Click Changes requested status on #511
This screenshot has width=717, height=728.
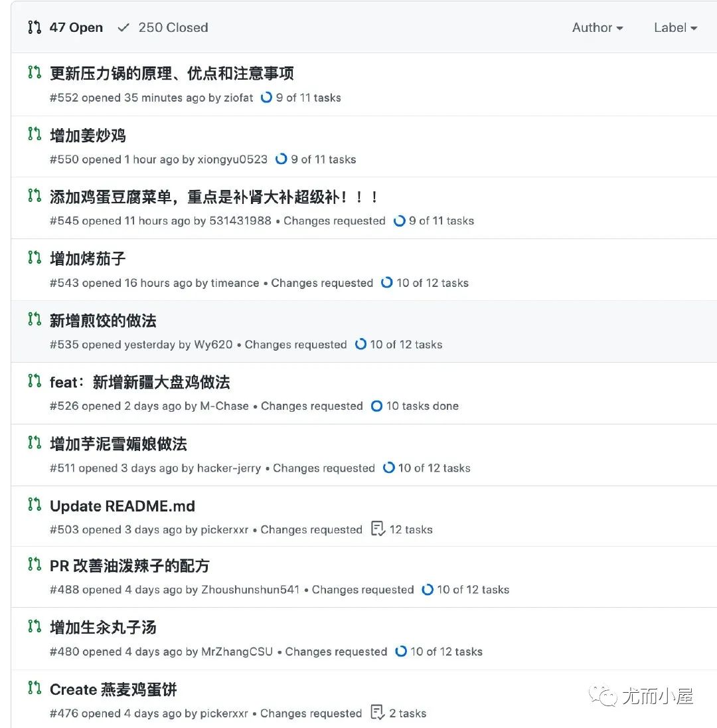click(x=324, y=468)
